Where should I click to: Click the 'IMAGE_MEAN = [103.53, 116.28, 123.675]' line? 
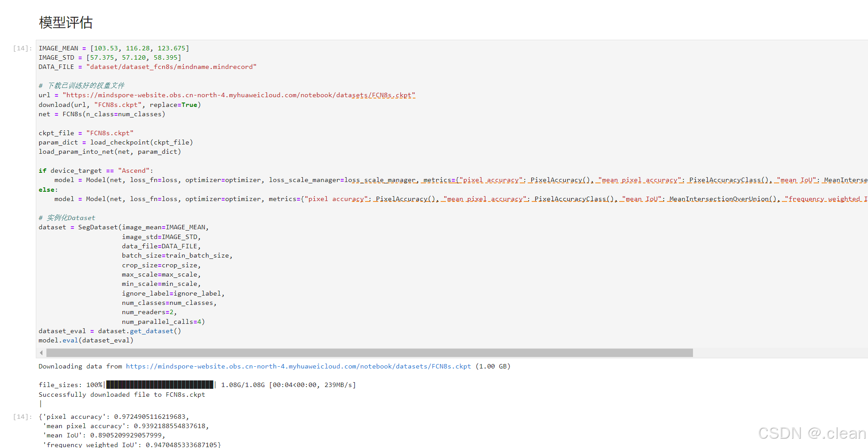(x=114, y=48)
